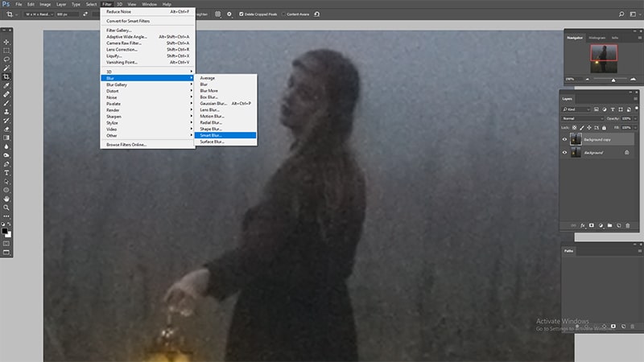Select the Move tool
644x362 pixels.
(6, 42)
